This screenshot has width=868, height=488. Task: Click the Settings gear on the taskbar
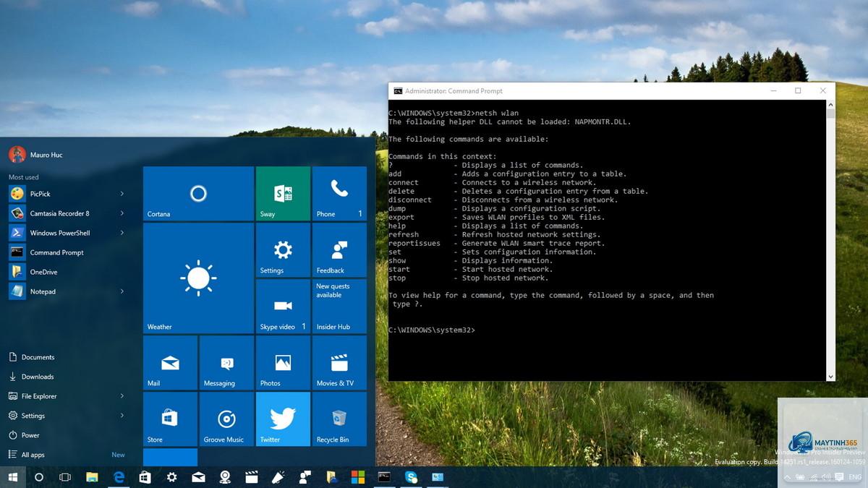(171, 477)
